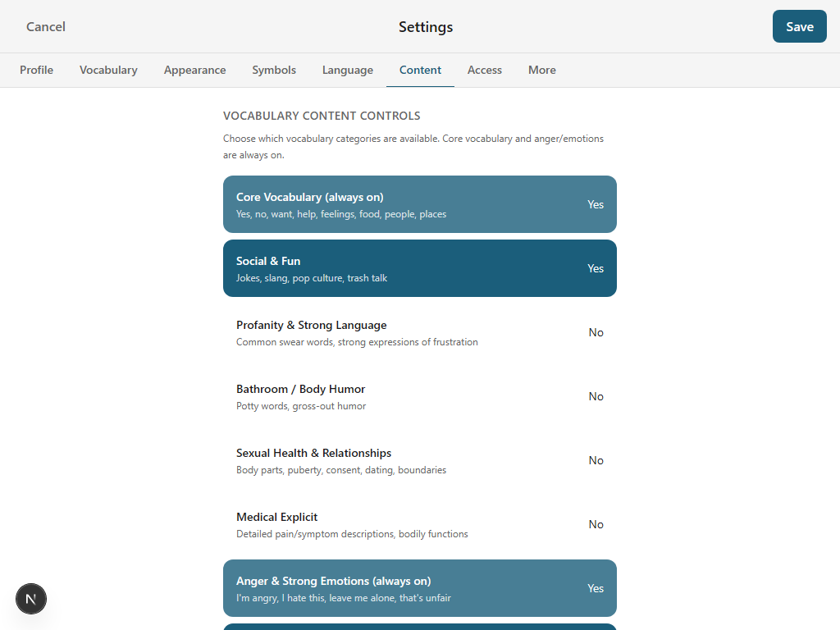Select the Language tab

tap(347, 70)
